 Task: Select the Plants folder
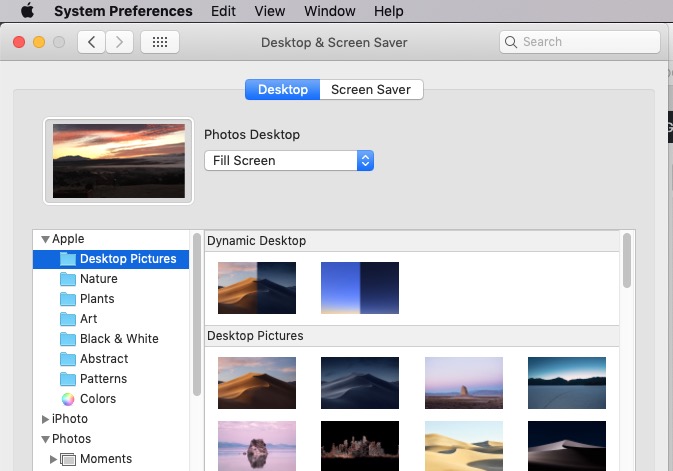pyautogui.click(x=111, y=299)
